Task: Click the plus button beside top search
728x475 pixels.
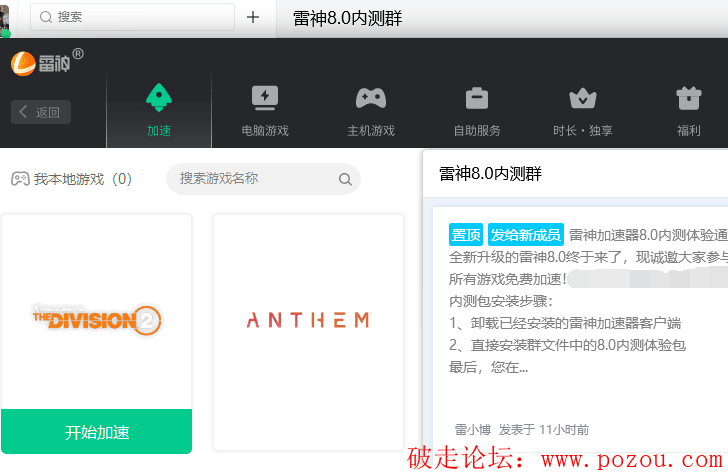Action: (253, 17)
